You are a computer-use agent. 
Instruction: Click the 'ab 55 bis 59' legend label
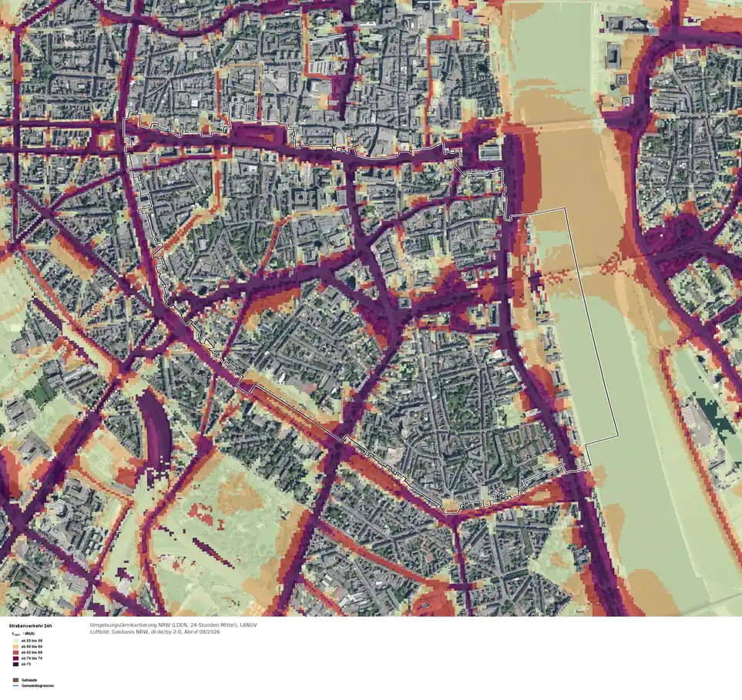(x=32, y=641)
